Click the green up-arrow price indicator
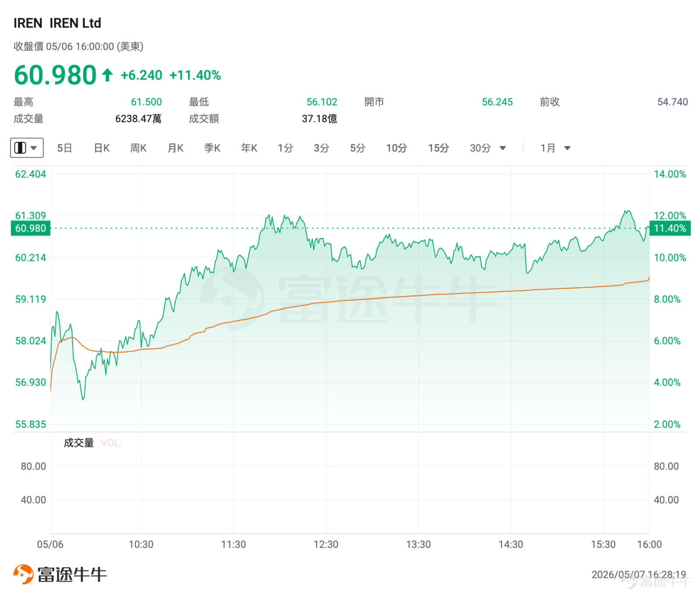 pyautogui.click(x=107, y=75)
